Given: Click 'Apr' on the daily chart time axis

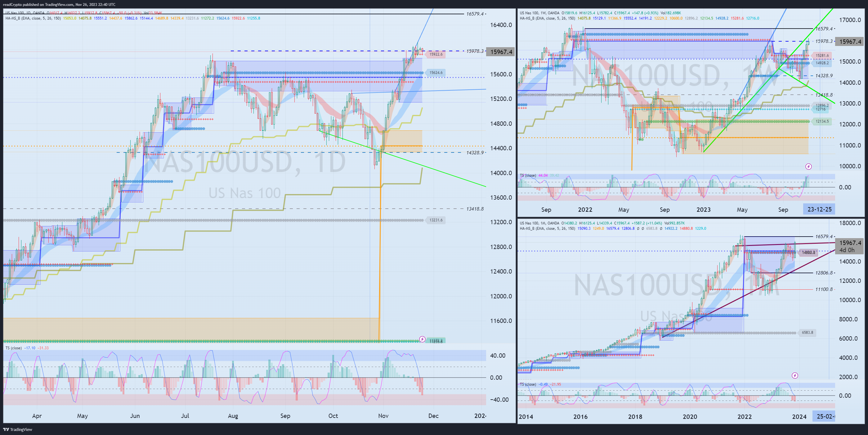Looking at the screenshot, I should pyautogui.click(x=37, y=416).
